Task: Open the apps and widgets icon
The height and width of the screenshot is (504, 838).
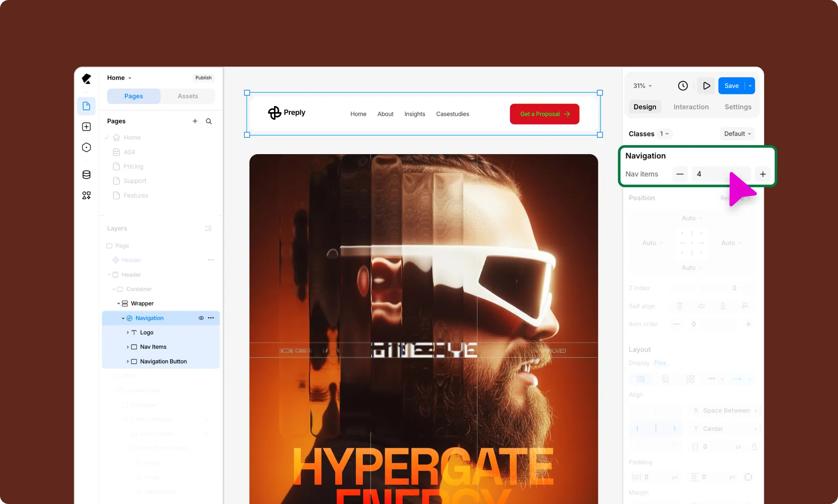Action: coord(86,195)
